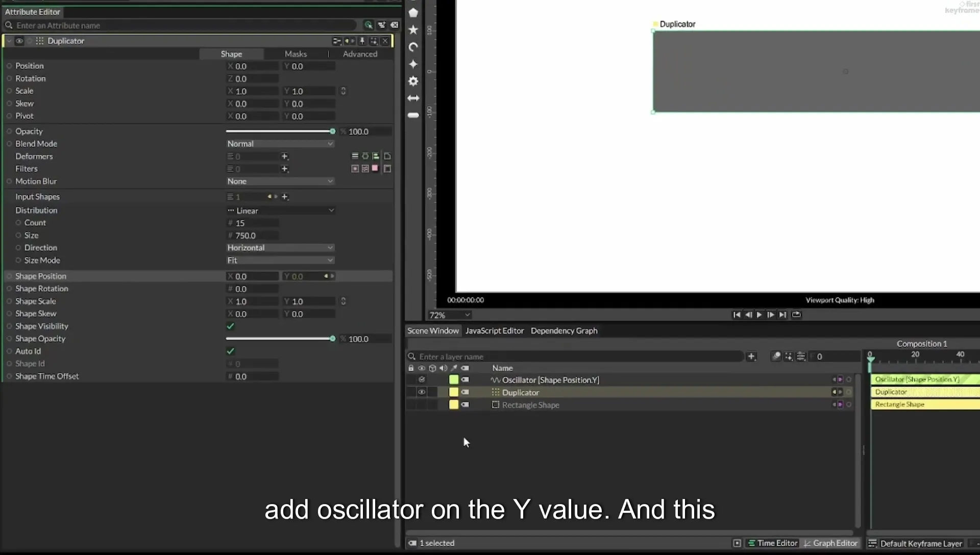980x555 pixels.
Task: Open Motion Blur dropdown
Action: point(280,182)
